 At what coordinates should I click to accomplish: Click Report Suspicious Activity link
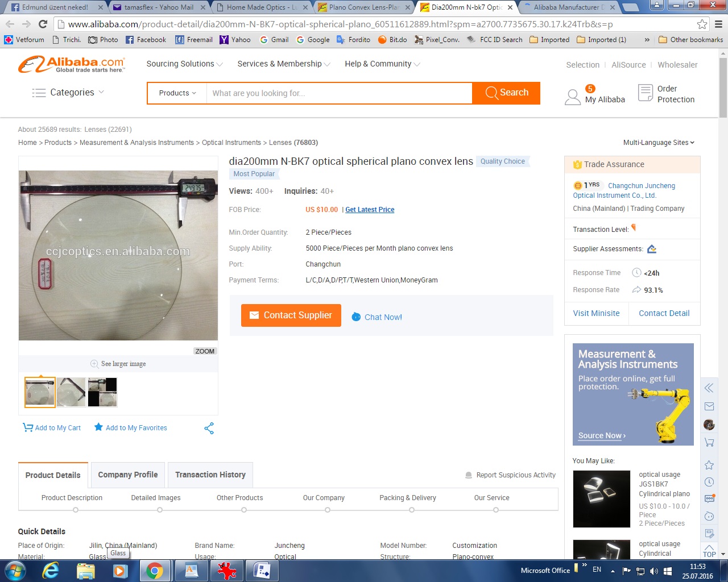tap(510, 475)
